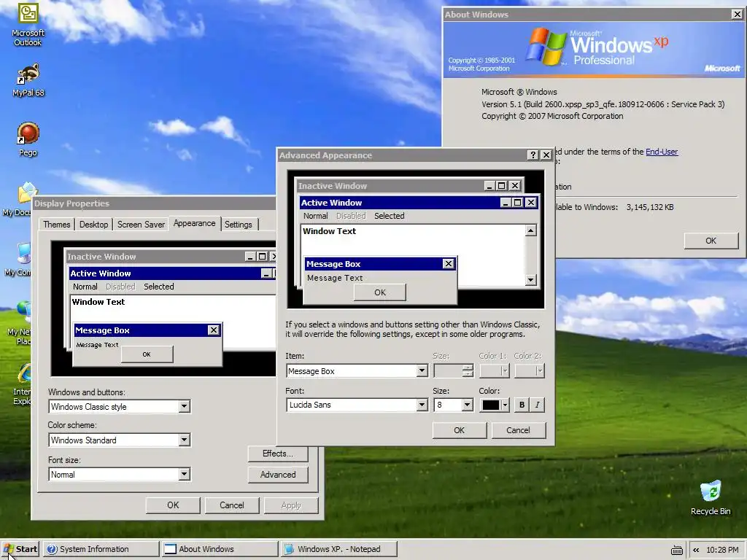
Task: Select the MyPal 68 desktop shortcut
Action: (x=28, y=79)
